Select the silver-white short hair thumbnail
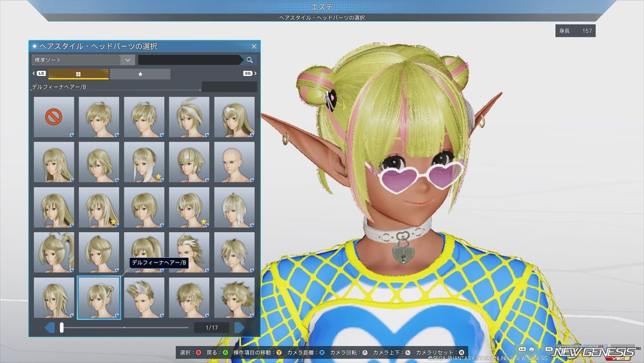644x363 pixels. pyautogui.click(x=234, y=207)
